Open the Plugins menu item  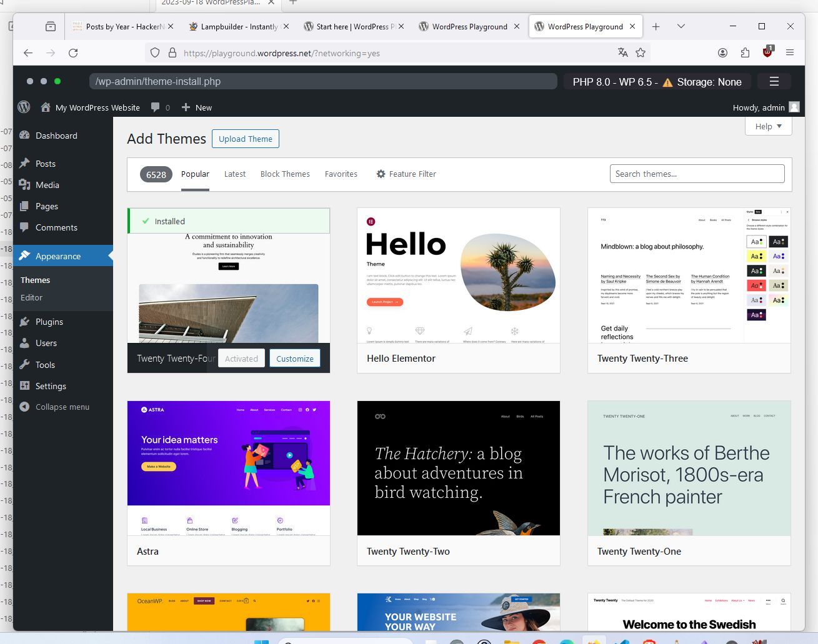62,322
